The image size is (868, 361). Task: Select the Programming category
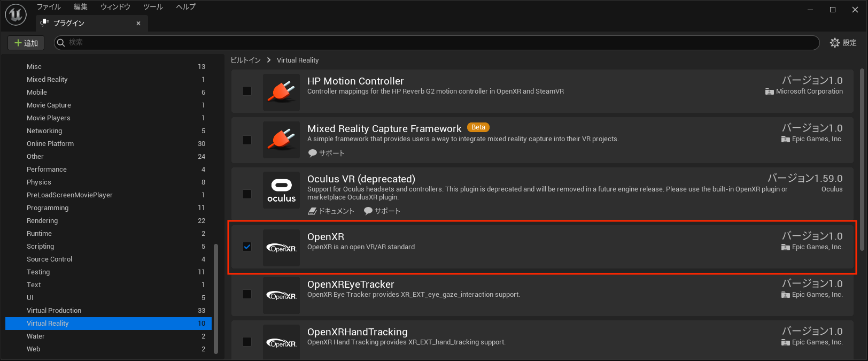tap(108, 208)
